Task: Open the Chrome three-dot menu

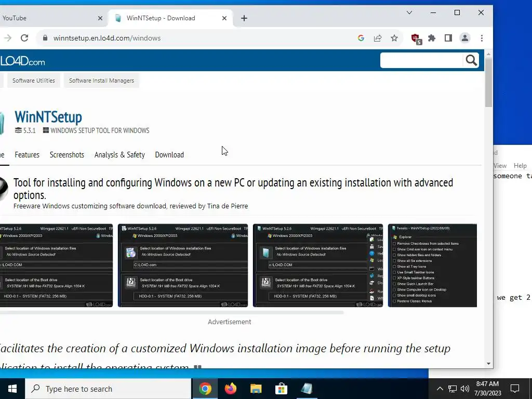Action: point(482,38)
